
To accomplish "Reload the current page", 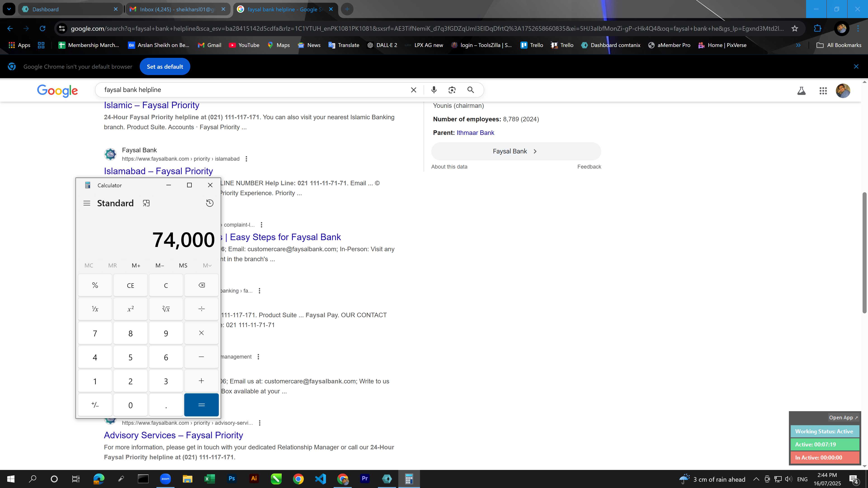I will tap(42, 28).
